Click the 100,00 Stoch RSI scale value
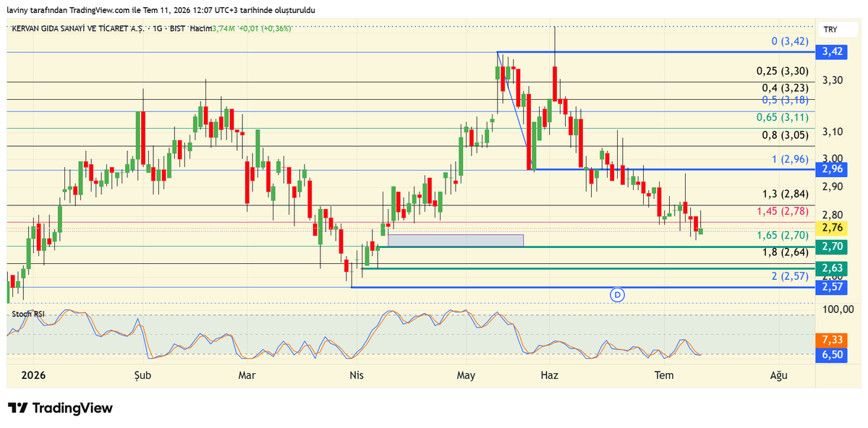Screen dimensions: 868x428 point(838,309)
